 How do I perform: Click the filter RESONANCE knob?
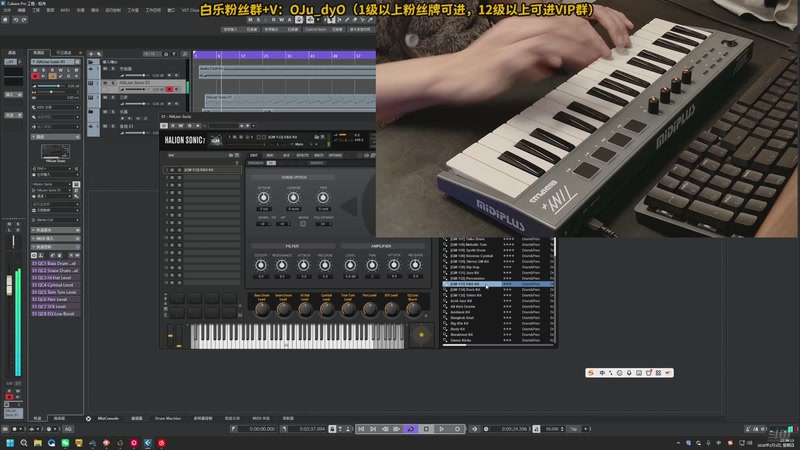coord(282,265)
